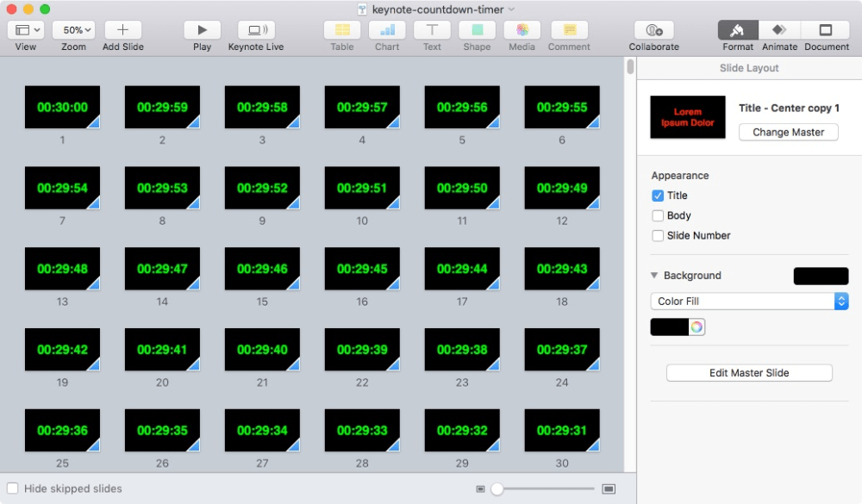The width and height of the screenshot is (862, 504).
Task: Select slide 8 showing 00:29:53
Action: pos(162,188)
